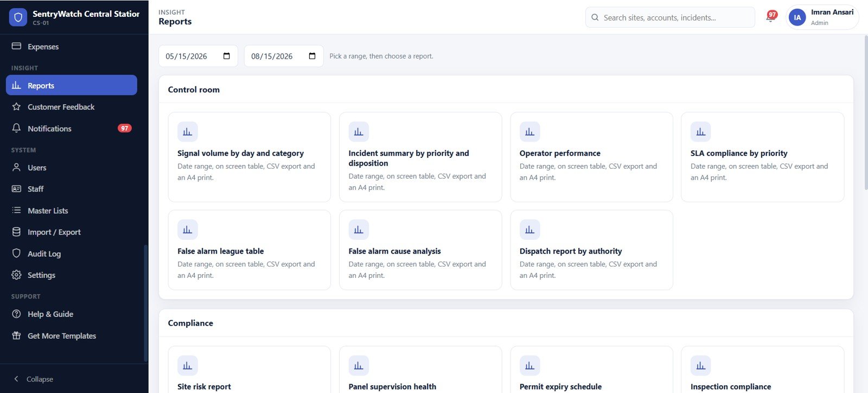Click the IA user avatar
Screen dimensions: 868x393
click(797, 17)
